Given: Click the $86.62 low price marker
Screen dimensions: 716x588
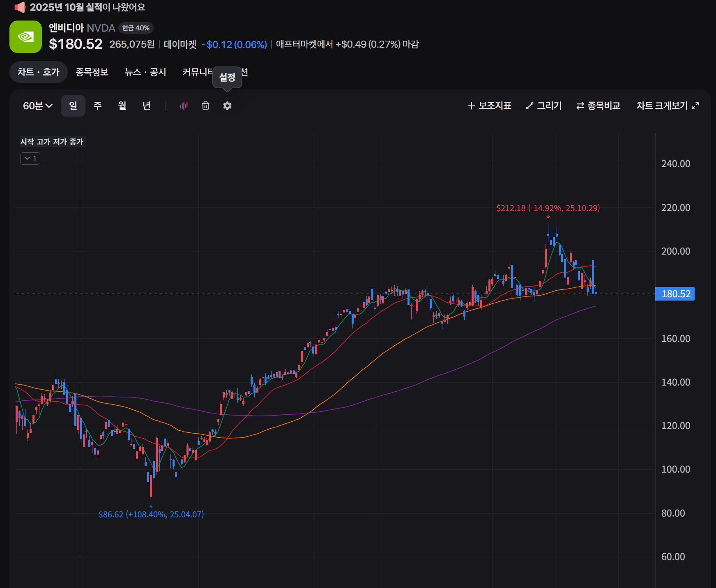Looking at the screenshot, I should (151, 514).
